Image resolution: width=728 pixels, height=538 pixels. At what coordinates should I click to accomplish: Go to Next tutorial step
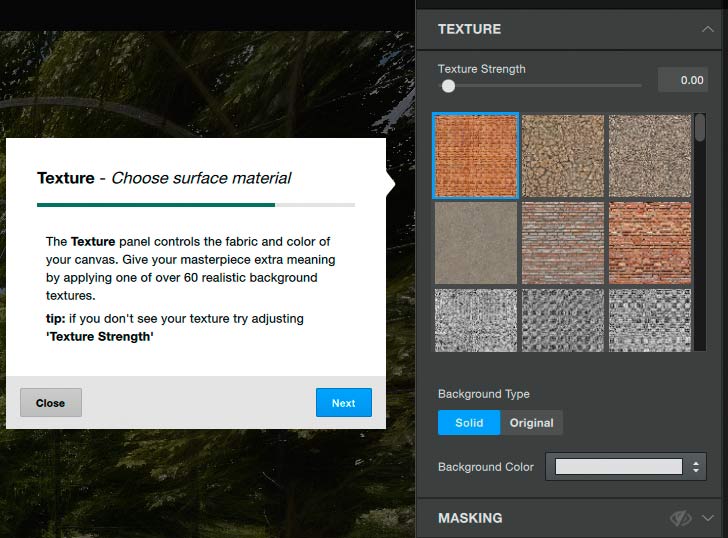pos(344,402)
